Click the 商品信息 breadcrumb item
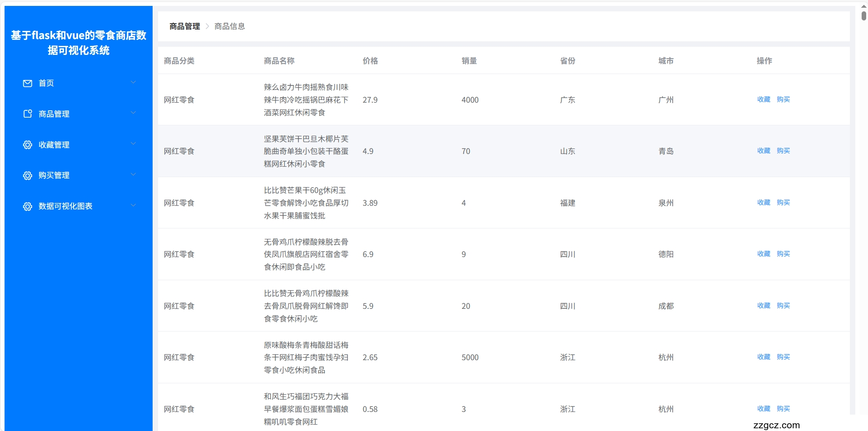The height and width of the screenshot is (431, 868). tap(229, 26)
